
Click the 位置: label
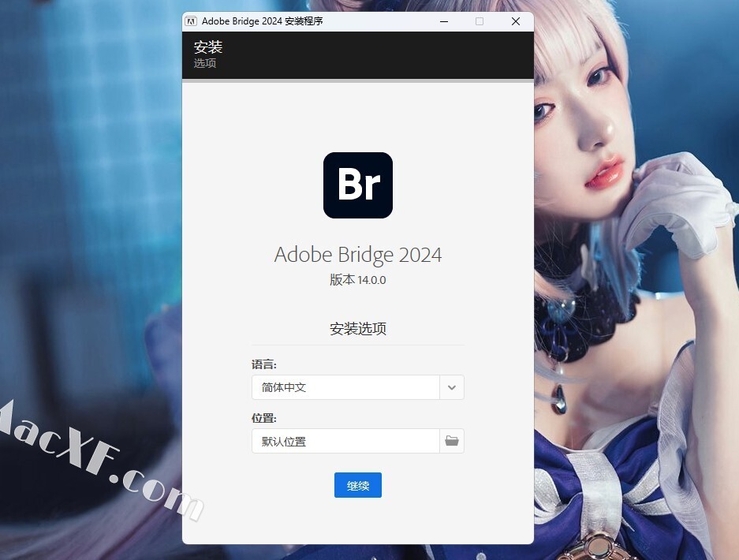click(264, 418)
